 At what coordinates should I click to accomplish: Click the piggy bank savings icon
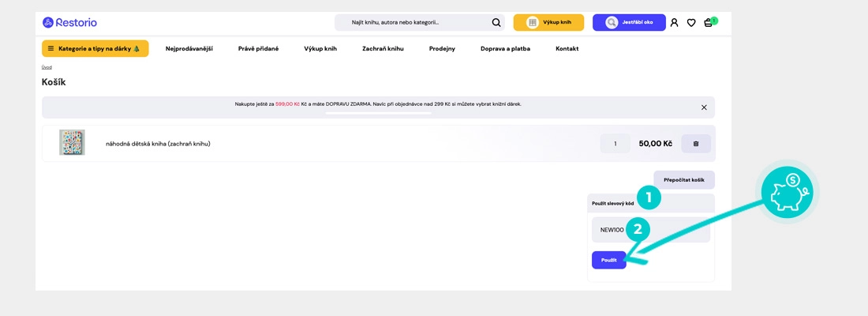pos(789,192)
